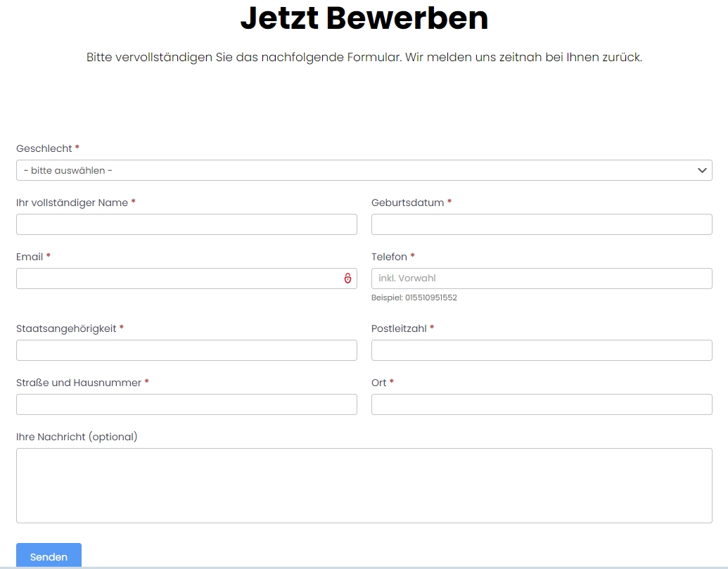Viewport: 728px width, 569px height.
Task: Click the 'Geburtsdatum' label
Action: tap(408, 203)
